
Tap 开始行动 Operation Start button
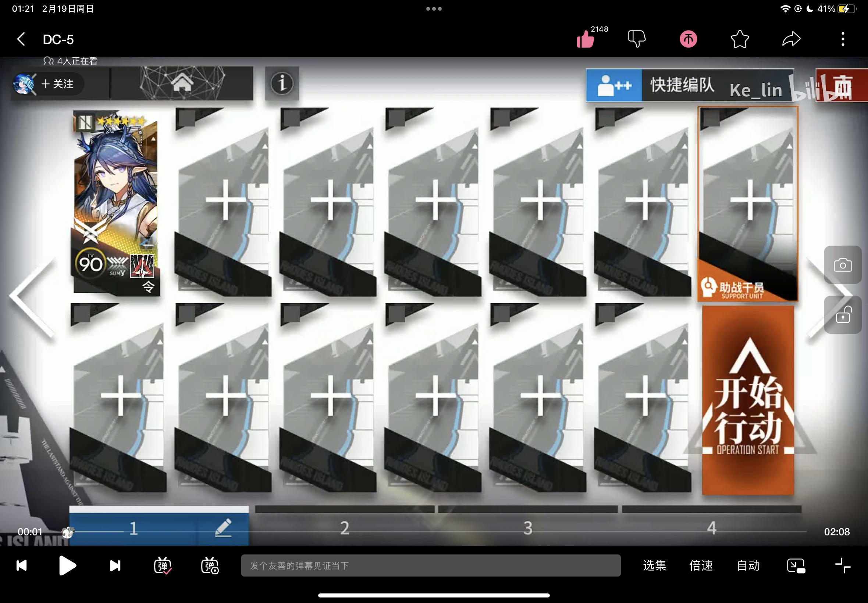(748, 400)
